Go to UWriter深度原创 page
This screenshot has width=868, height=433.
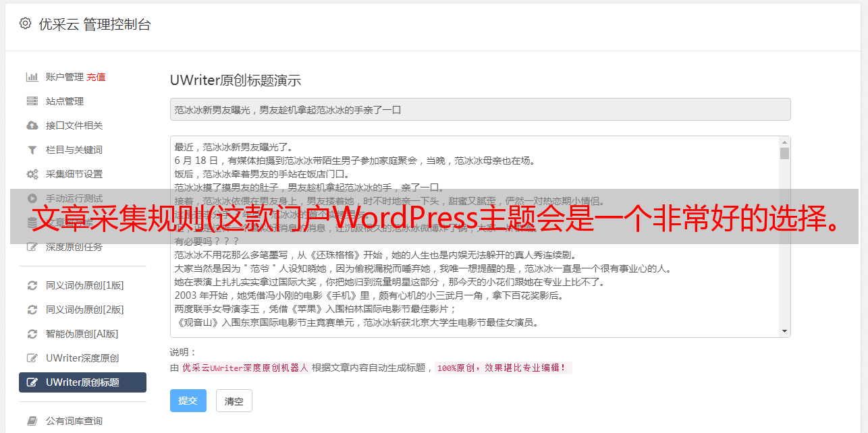coord(82,358)
